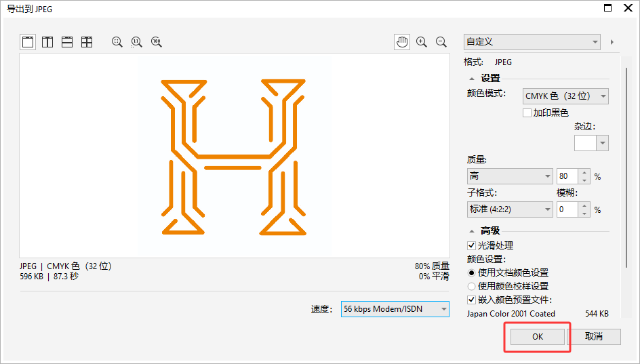Image resolution: width=640 pixels, height=364 pixels.
Task: Click the 模糊 blur value field
Action: (567, 209)
